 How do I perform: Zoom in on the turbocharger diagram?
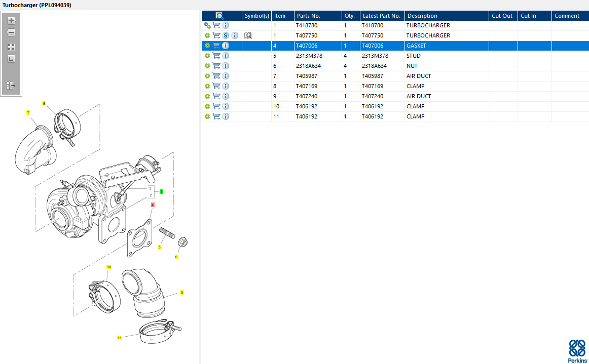click(11, 21)
